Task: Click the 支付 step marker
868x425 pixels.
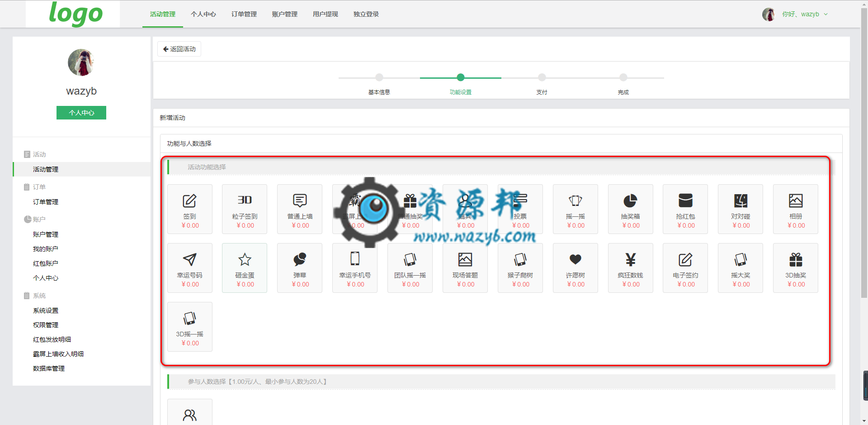Action: (x=542, y=77)
